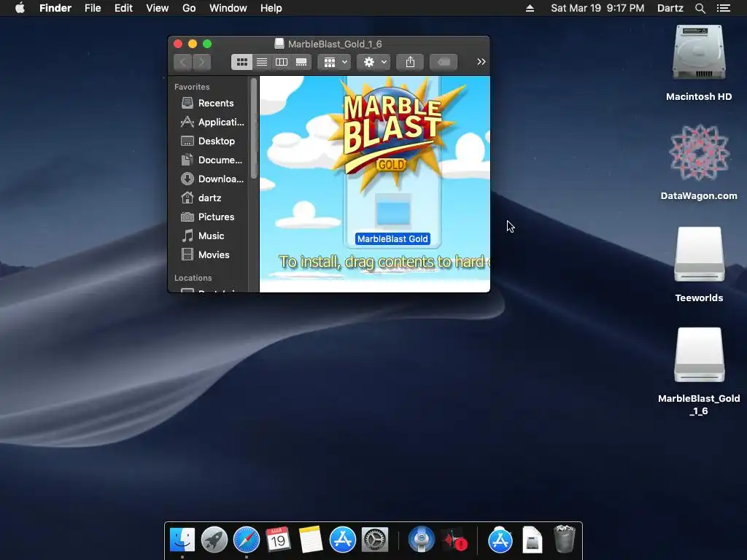
Task: Switch Finder to icon view
Action: pyautogui.click(x=242, y=62)
